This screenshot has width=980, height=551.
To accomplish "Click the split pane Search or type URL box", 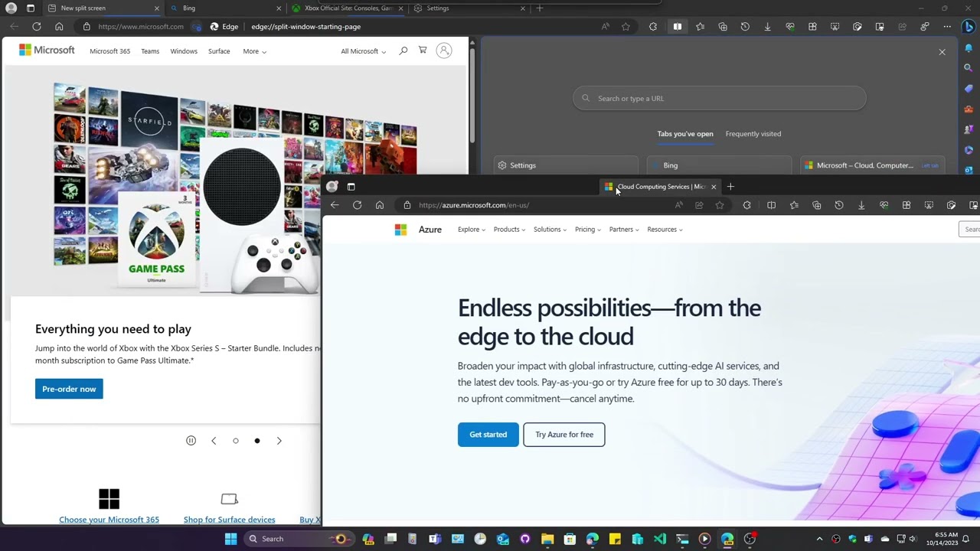I will (720, 98).
